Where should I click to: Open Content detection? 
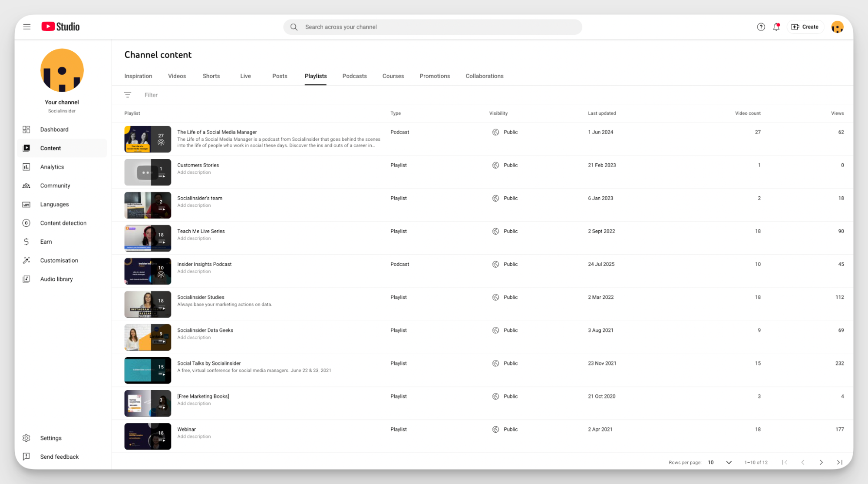pos(63,223)
